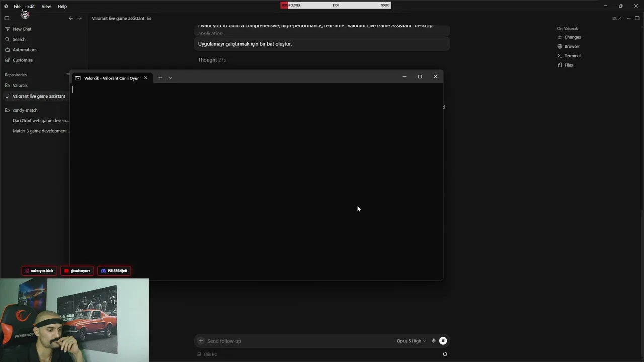
Task: Open the terminal tab dropdown arrow
Action: [170, 78]
